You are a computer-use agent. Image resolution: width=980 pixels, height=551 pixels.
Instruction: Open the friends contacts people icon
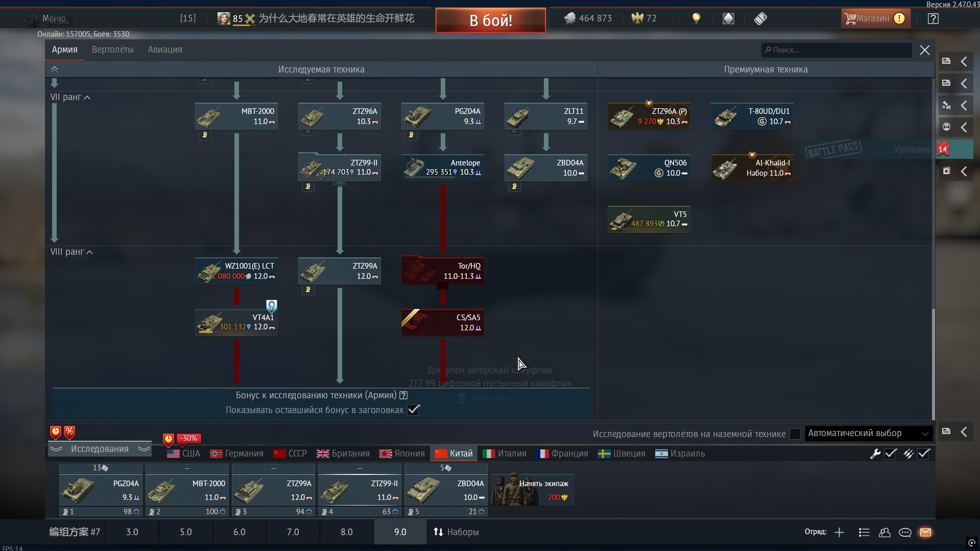coord(885,532)
